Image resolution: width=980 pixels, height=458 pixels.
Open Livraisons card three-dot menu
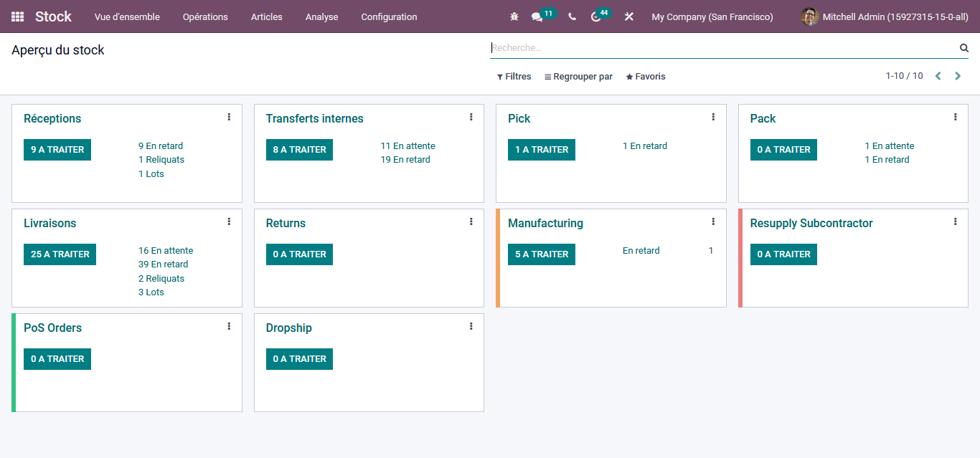click(x=229, y=221)
